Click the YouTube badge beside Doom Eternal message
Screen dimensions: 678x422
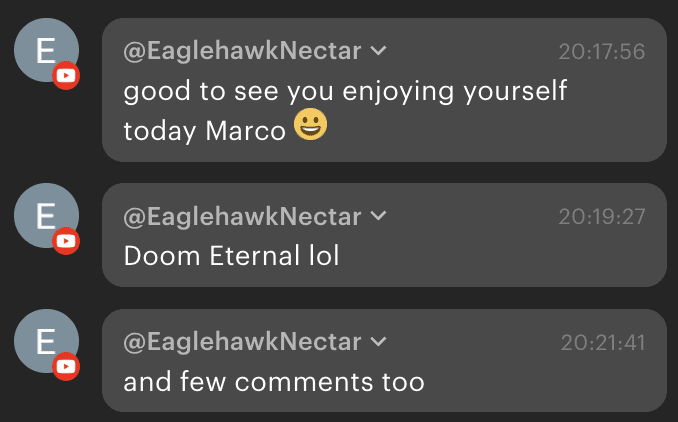pos(66,241)
